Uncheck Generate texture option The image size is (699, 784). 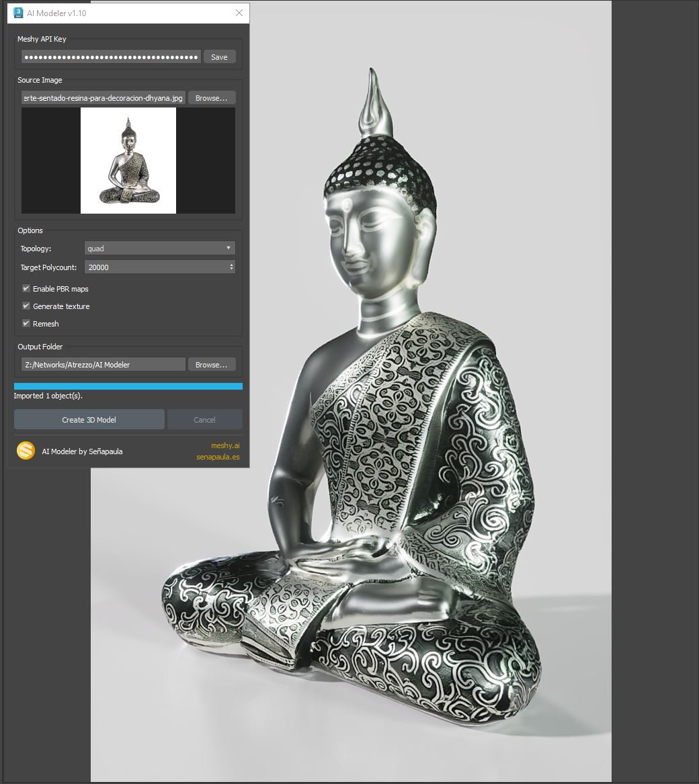pyautogui.click(x=26, y=306)
